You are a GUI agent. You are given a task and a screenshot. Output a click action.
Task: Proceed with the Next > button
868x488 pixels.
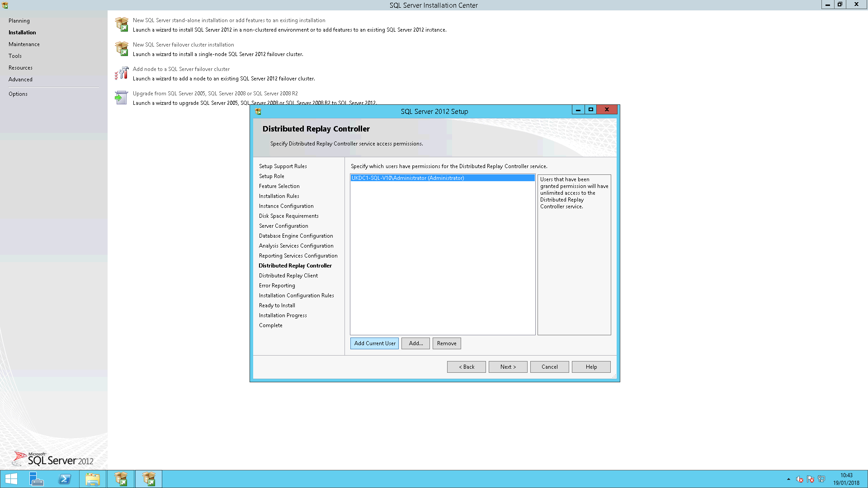coord(508,367)
